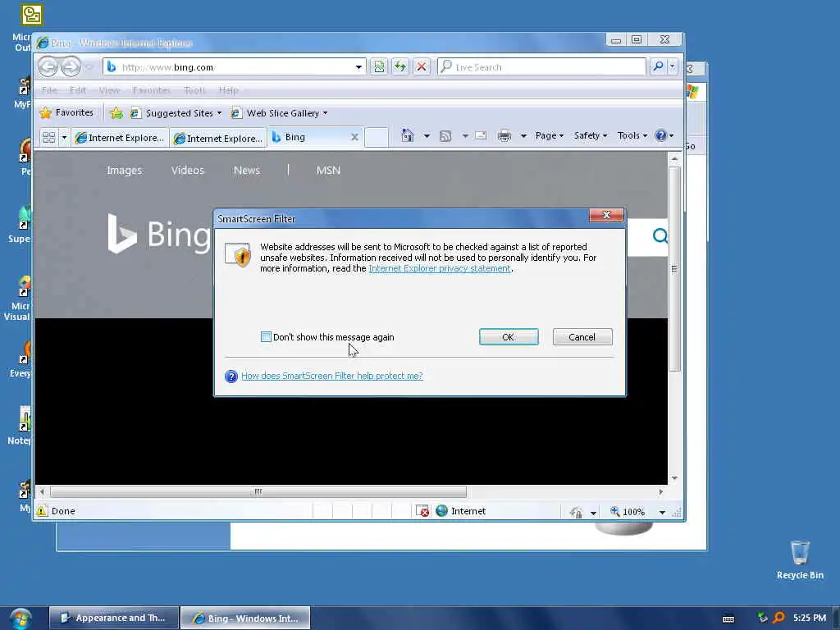Click the SmartScreen help question icon
Image resolution: width=840 pixels, height=630 pixels.
coord(231,376)
